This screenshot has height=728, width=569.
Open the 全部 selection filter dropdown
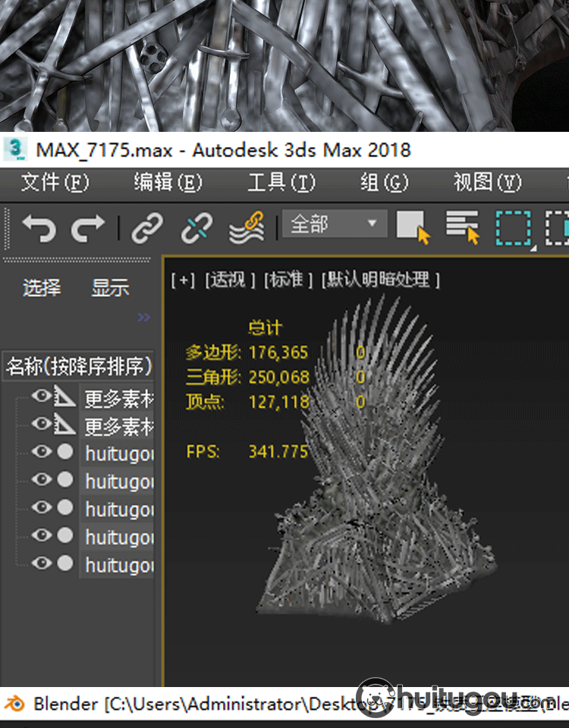(334, 224)
